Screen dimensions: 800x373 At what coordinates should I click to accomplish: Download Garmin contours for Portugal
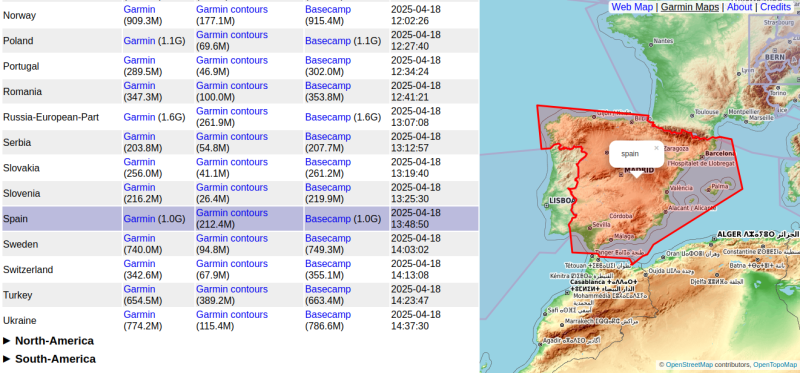pyautogui.click(x=232, y=60)
